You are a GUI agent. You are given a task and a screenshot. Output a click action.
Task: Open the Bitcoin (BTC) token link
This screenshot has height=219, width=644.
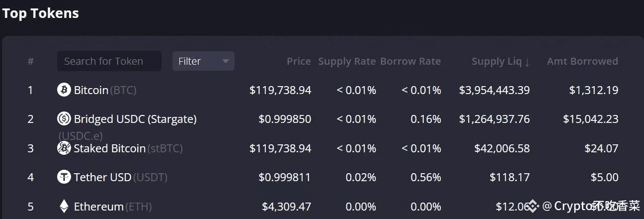(105, 90)
